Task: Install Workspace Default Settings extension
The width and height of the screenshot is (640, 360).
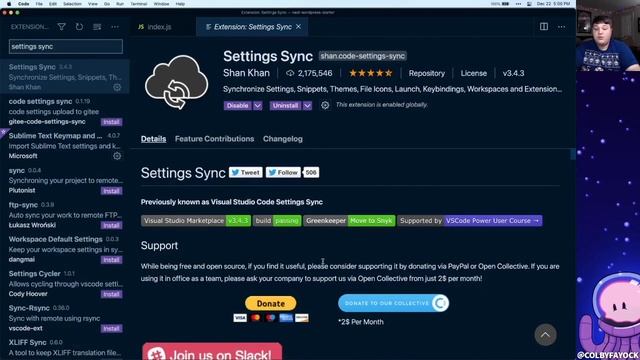Action: pos(111,260)
